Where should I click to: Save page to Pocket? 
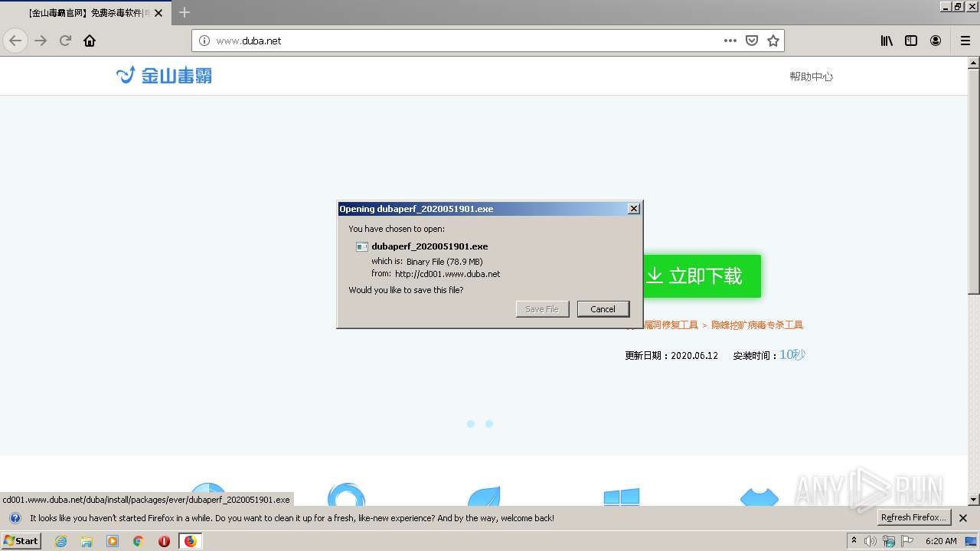point(752,41)
